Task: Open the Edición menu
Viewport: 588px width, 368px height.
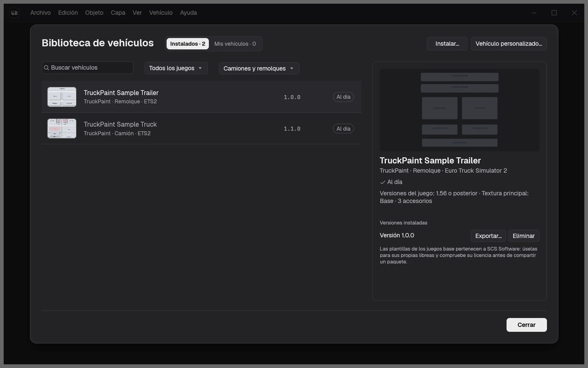Action: 68,13
